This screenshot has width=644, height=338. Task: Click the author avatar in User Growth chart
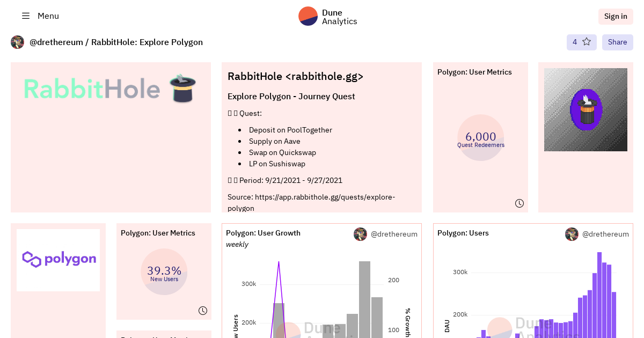click(360, 234)
